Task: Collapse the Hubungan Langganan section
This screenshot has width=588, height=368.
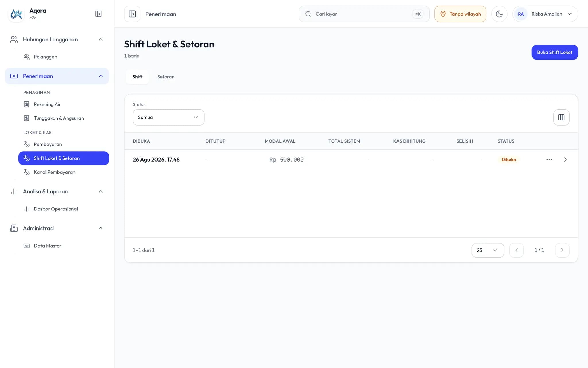Action: pos(57,39)
